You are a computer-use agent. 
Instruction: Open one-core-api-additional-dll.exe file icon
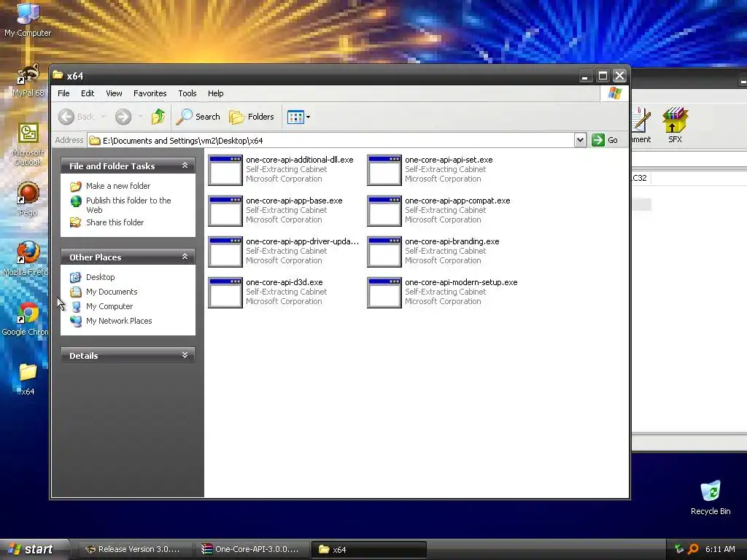pyautogui.click(x=225, y=170)
